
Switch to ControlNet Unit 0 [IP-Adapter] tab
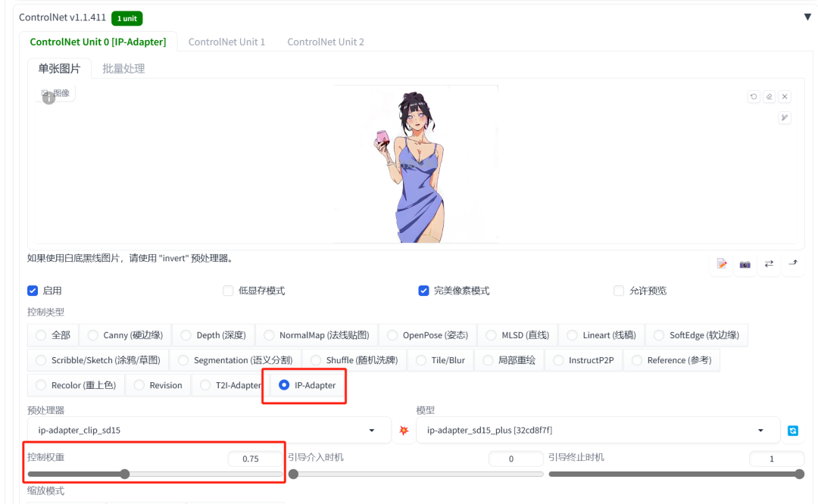98,42
